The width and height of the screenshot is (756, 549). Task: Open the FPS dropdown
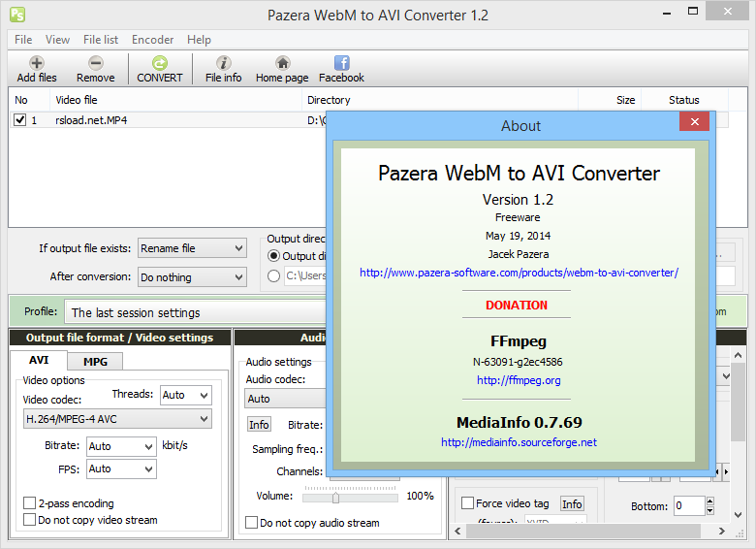pyautogui.click(x=121, y=468)
